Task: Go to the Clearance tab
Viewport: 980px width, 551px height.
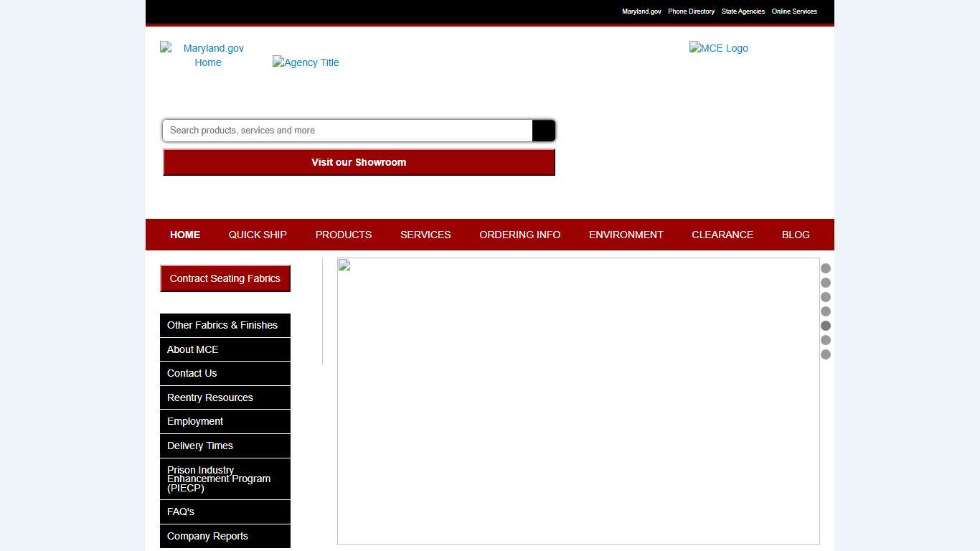Action: [722, 235]
